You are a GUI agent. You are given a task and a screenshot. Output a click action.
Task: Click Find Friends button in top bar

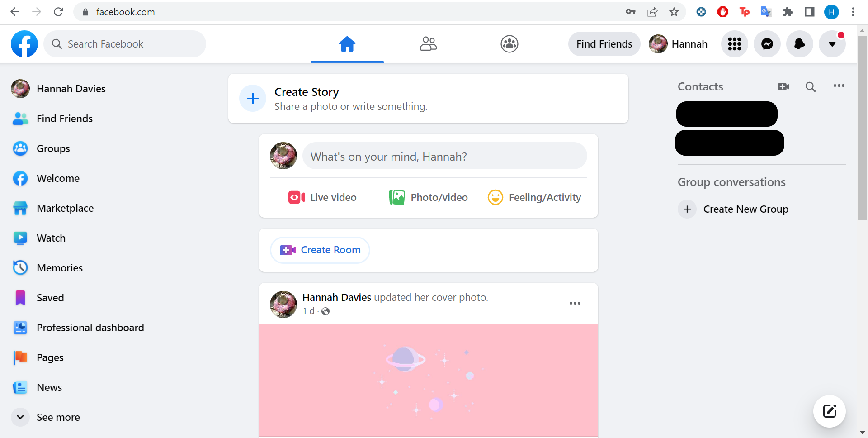604,44
